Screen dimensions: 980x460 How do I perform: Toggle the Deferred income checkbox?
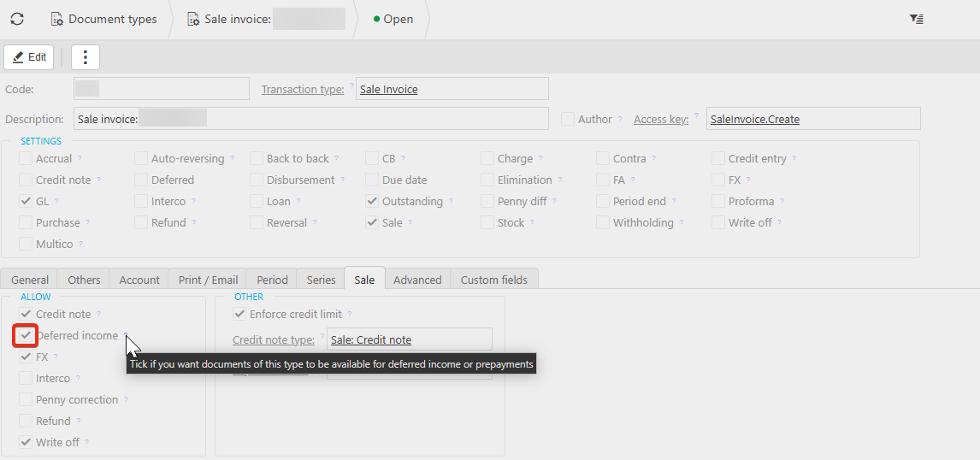click(x=26, y=336)
